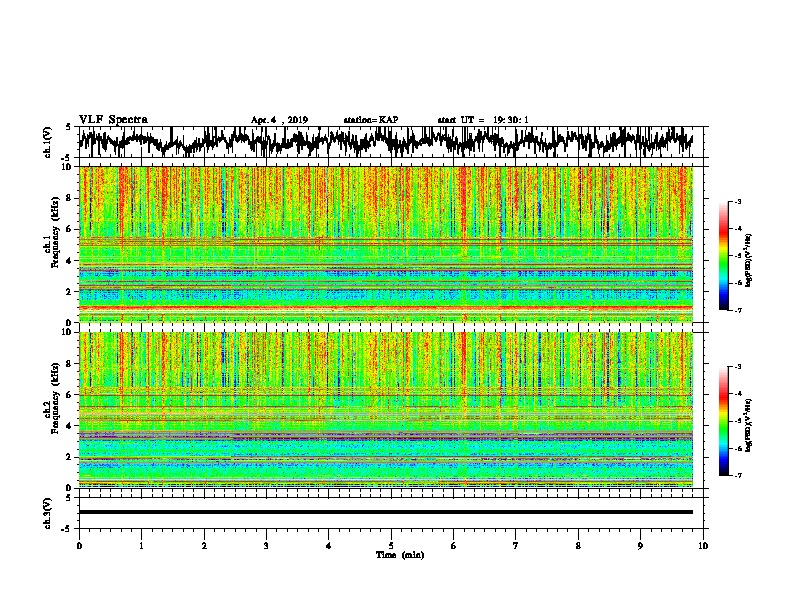
Task: Click the bright red 1 kHz band in ch.1
Action: click(385, 308)
